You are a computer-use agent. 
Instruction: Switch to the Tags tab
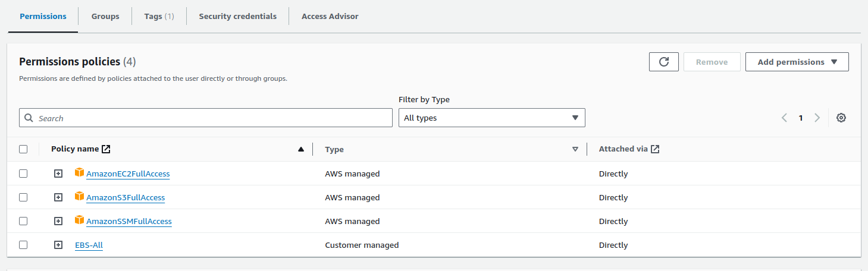tap(159, 16)
